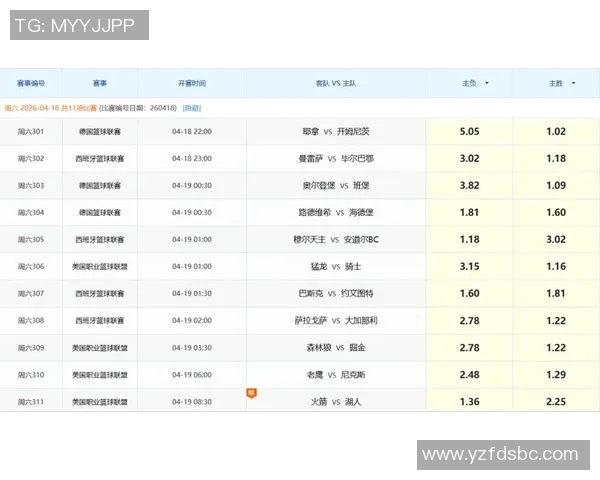This screenshot has height=480, width=600.
Task: Click the 赛事 column header
Action: tap(100, 83)
